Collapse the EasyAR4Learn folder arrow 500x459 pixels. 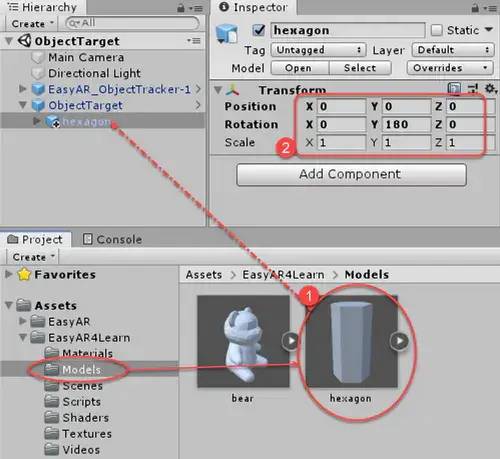[23, 337]
